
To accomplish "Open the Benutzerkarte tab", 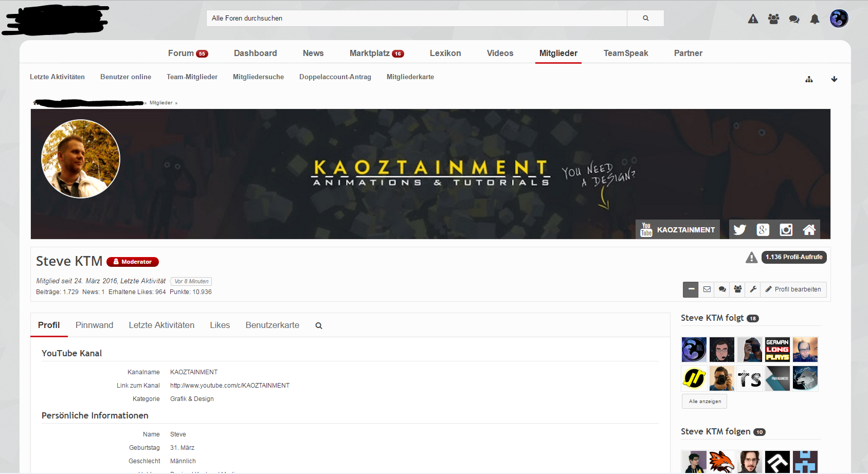I will click(273, 325).
